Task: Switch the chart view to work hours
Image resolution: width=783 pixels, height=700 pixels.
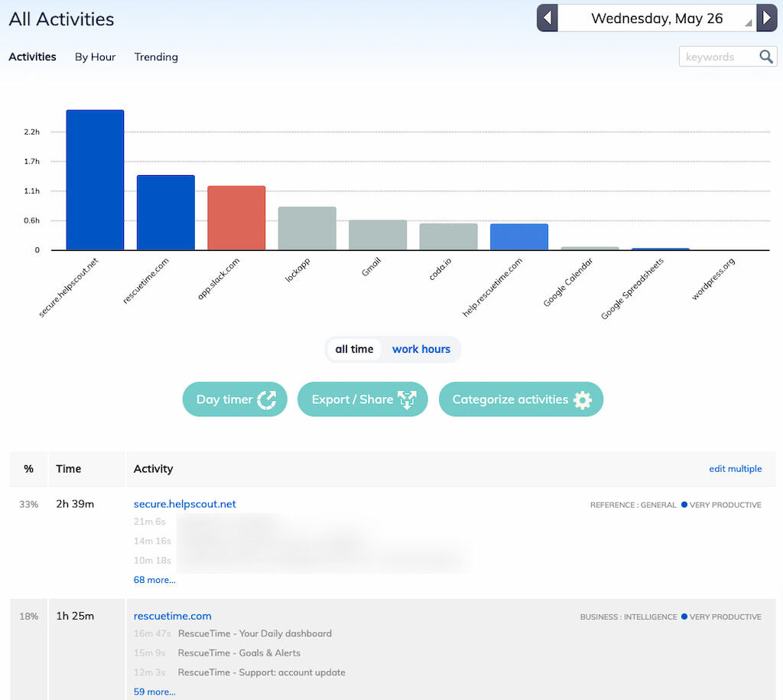Action: click(x=421, y=349)
